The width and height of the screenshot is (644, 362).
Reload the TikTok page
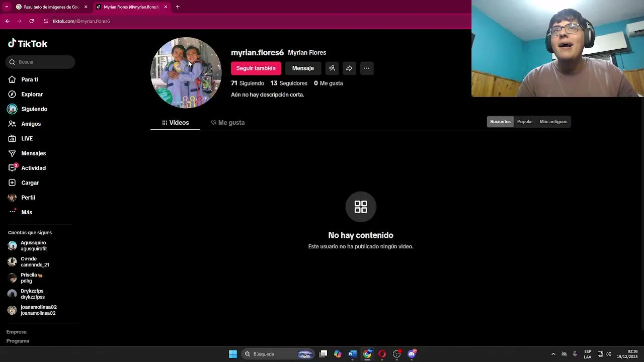31,21
